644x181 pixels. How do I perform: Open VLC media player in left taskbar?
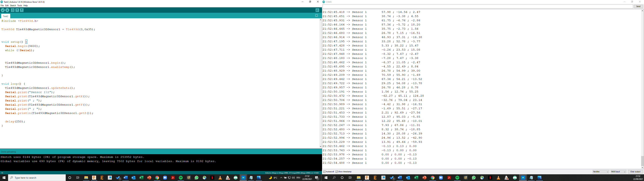pyautogui.click(x=220, y=178)
